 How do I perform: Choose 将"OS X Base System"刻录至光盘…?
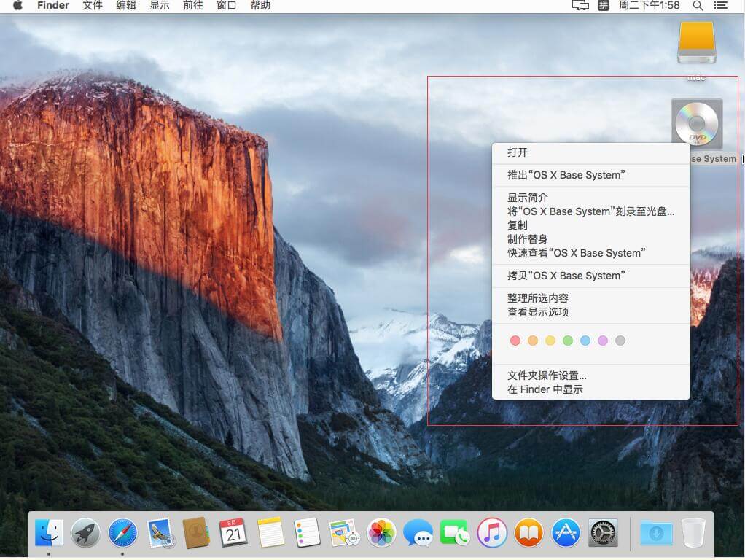(x=591, y=211)
